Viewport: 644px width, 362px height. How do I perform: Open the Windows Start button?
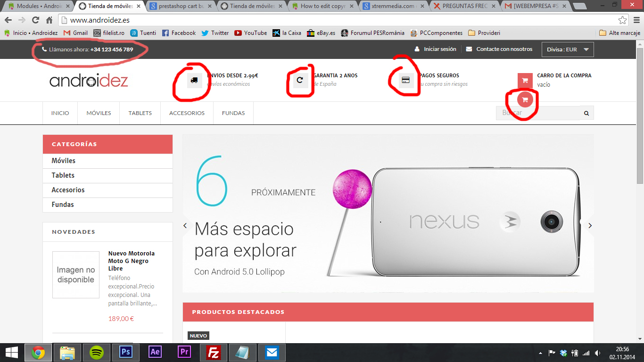11,353
